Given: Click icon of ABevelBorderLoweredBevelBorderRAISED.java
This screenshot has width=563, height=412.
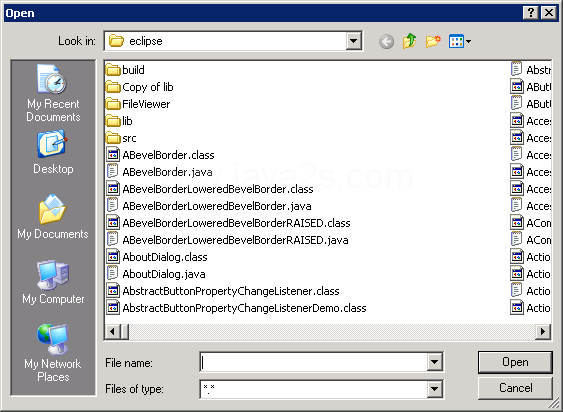Looking at the screenshot, I should click(x=113, y=240).
